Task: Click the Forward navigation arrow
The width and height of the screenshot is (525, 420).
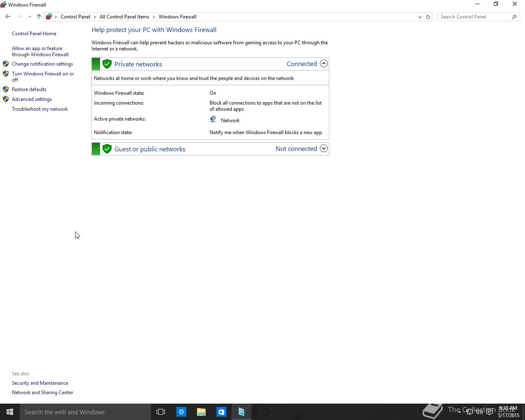Action: coord(20,17)
